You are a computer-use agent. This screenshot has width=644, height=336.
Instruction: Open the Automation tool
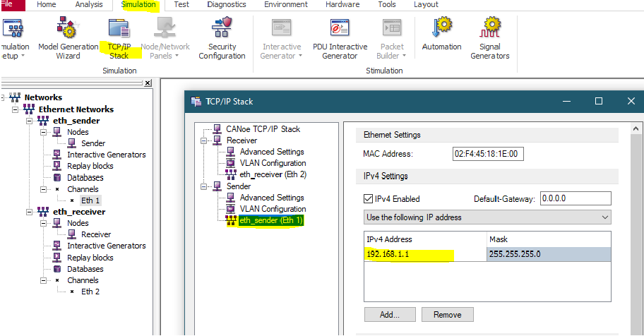coord(441,34)
